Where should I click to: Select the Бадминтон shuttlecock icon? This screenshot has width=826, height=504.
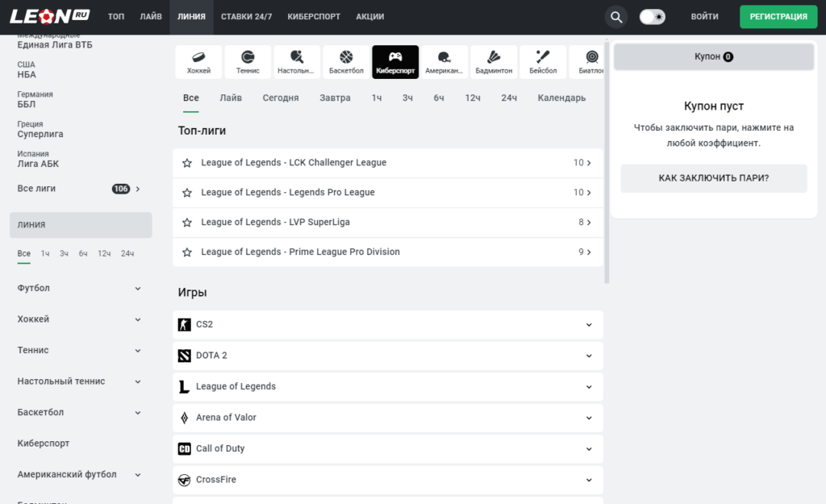494,62
